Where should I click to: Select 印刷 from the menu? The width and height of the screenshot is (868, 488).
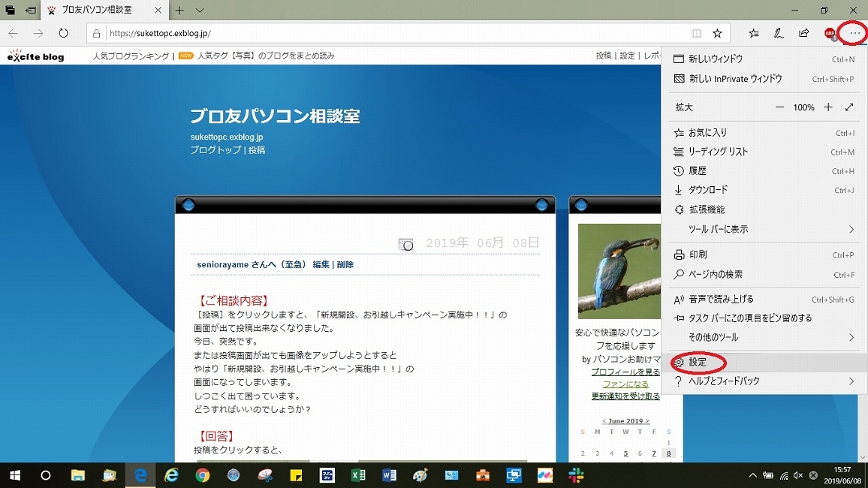pos(764,255)
